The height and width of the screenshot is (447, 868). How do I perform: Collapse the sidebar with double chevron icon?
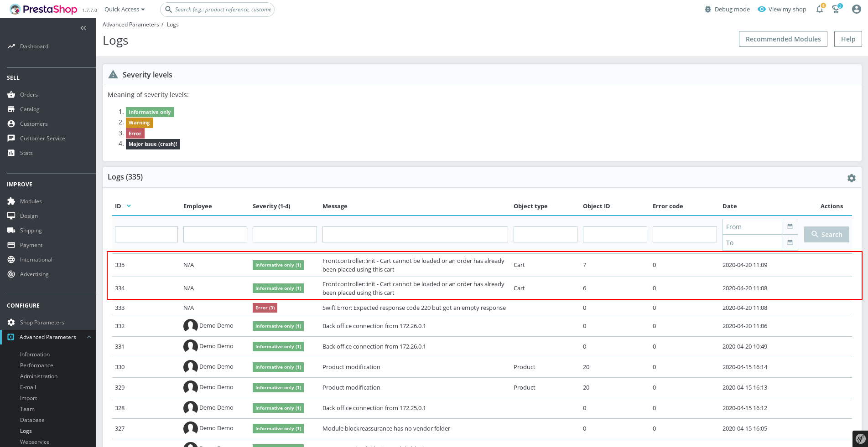coord(83,28)
